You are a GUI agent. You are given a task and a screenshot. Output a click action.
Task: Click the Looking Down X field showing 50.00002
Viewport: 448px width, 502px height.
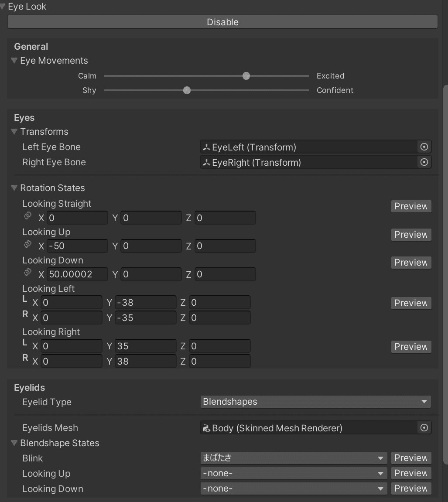point(77,274)
